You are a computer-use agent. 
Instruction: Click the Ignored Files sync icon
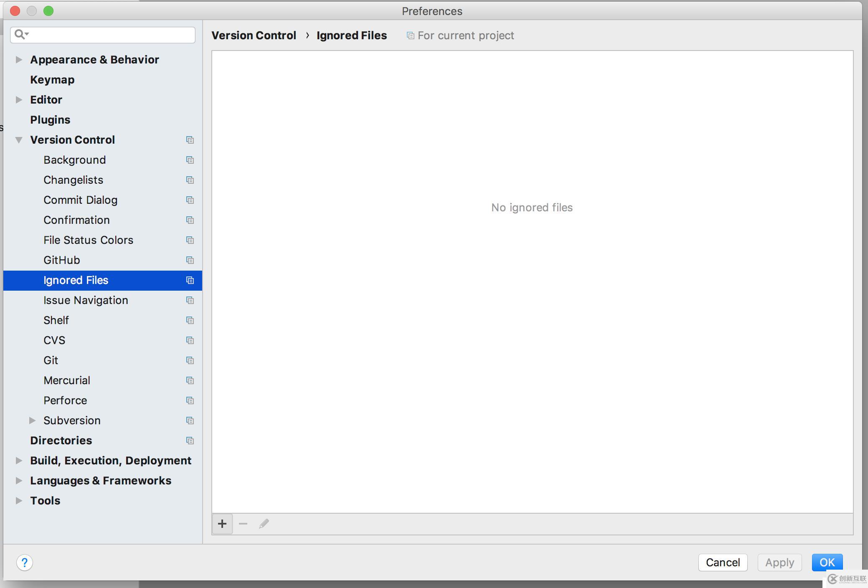[x=190, y=280]
